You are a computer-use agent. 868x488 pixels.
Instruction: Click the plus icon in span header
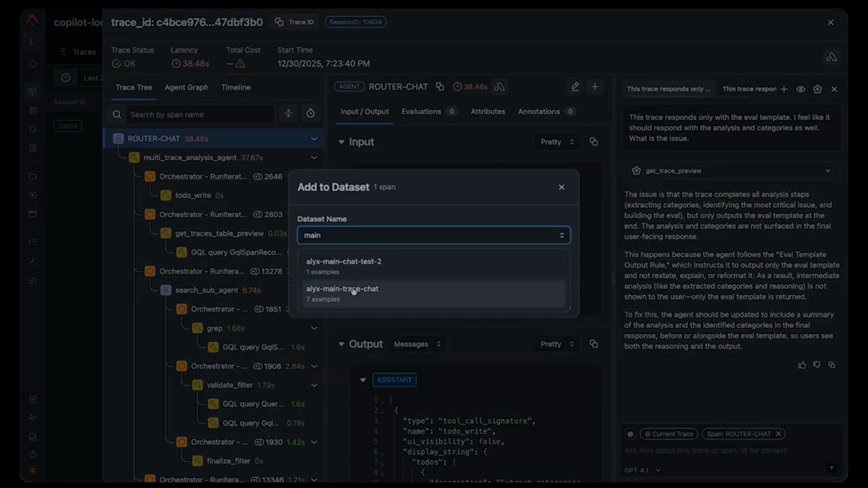tap(595, 87)
